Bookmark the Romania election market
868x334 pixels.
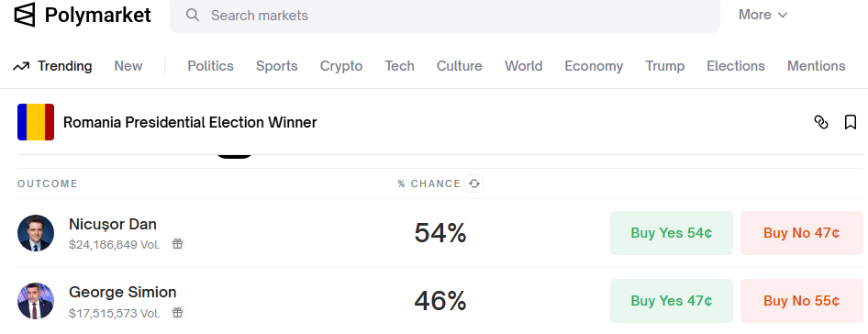851,122
